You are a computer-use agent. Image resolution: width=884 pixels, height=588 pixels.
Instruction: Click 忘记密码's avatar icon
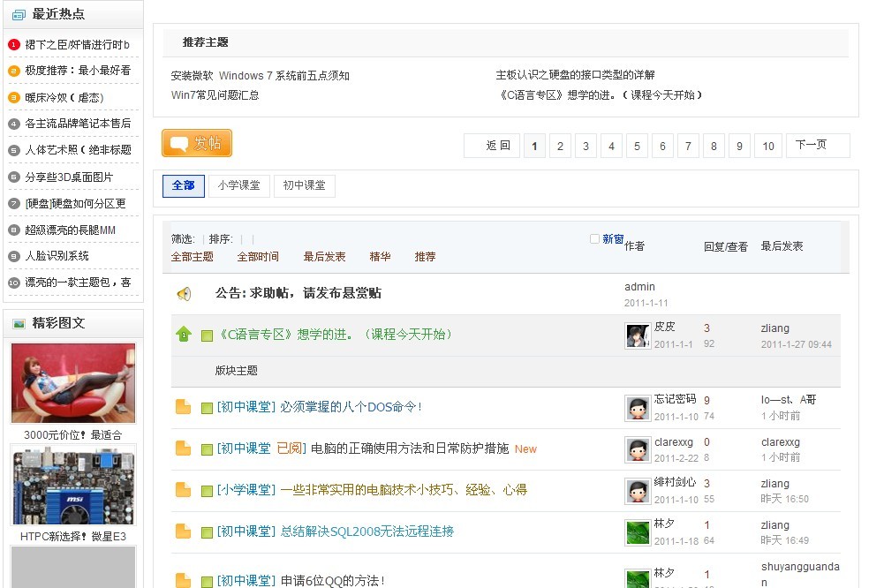pyautogui.click(x=638, y=408)
